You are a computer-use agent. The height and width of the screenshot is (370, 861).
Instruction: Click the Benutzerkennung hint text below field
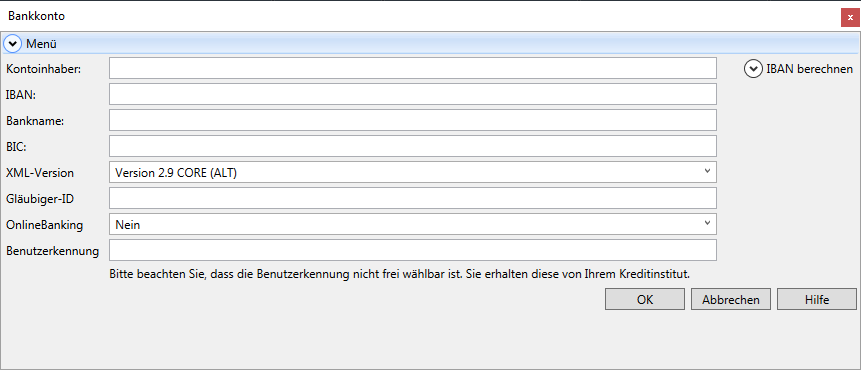[399, 273]
